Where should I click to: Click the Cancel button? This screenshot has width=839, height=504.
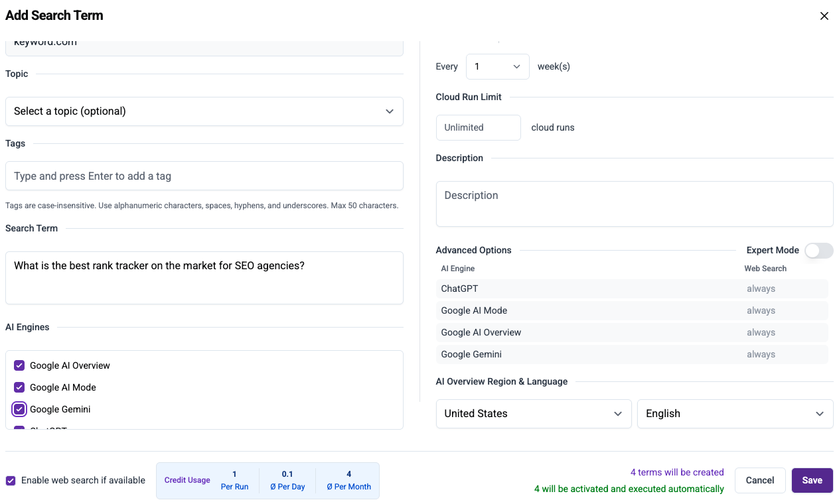760,480
